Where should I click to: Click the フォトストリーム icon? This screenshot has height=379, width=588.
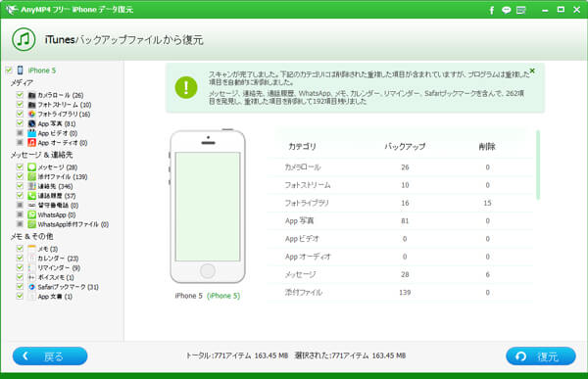point(32,105)
